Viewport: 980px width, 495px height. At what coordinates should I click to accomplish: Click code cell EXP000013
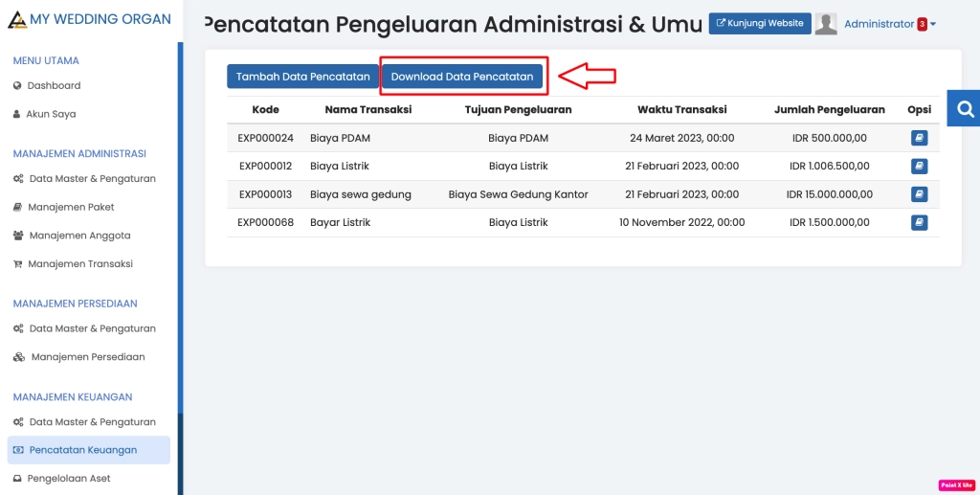click(x=266, y=194)
